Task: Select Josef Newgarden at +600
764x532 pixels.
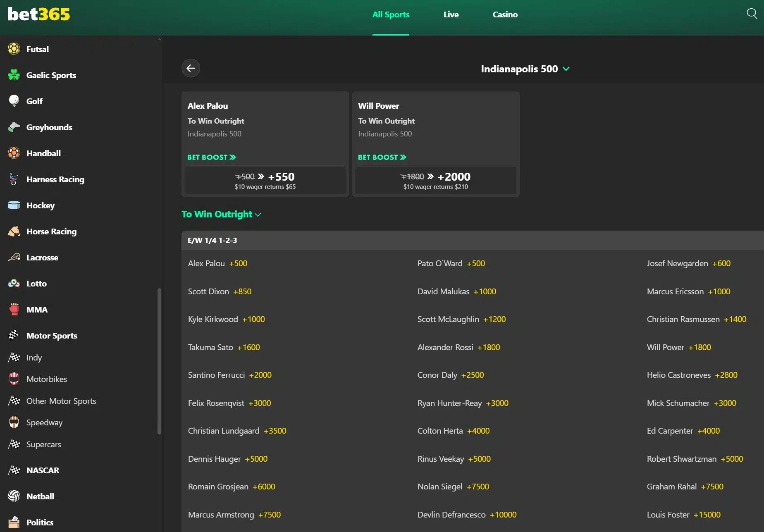Action: [x=688, y=263]
